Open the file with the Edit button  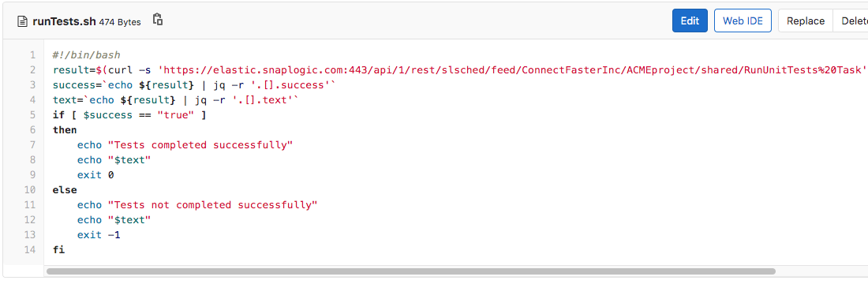[690, 21]
